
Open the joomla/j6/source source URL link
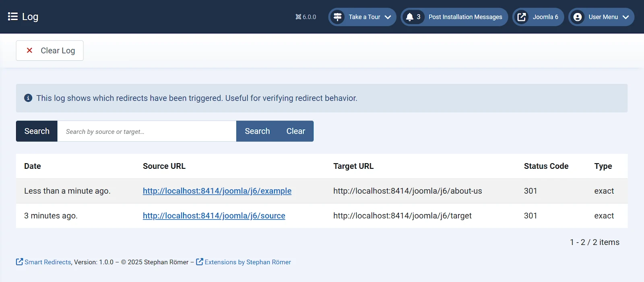click(x=214, y=216)
